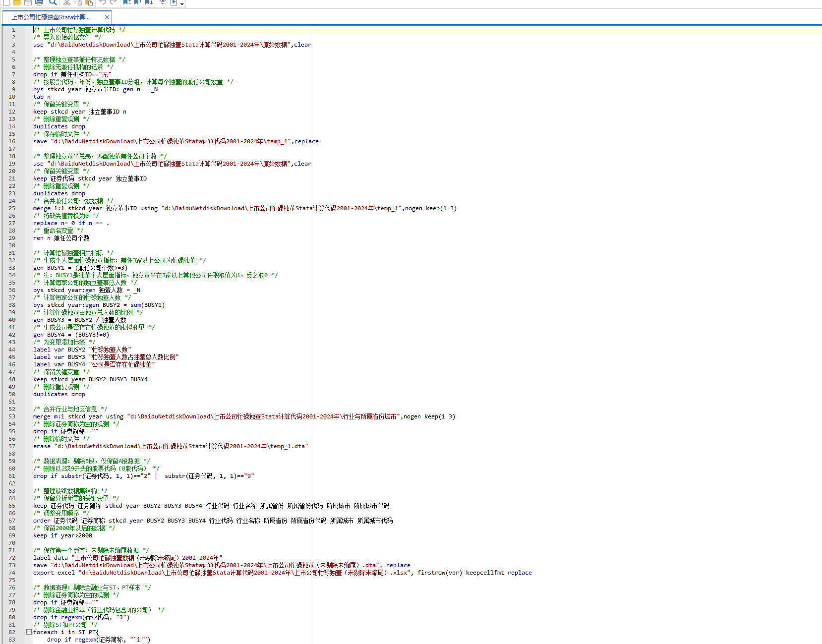This screenshot has height=644, width=822.
Task: Click the 'label data' command line
Action: pos(128,558)
